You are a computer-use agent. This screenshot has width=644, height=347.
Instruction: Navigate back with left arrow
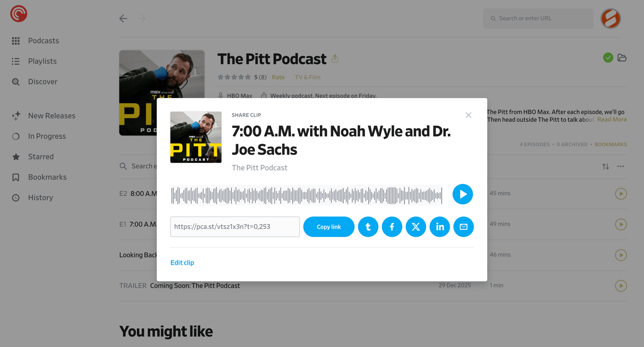pyautogui.click(x=123, y=18)
